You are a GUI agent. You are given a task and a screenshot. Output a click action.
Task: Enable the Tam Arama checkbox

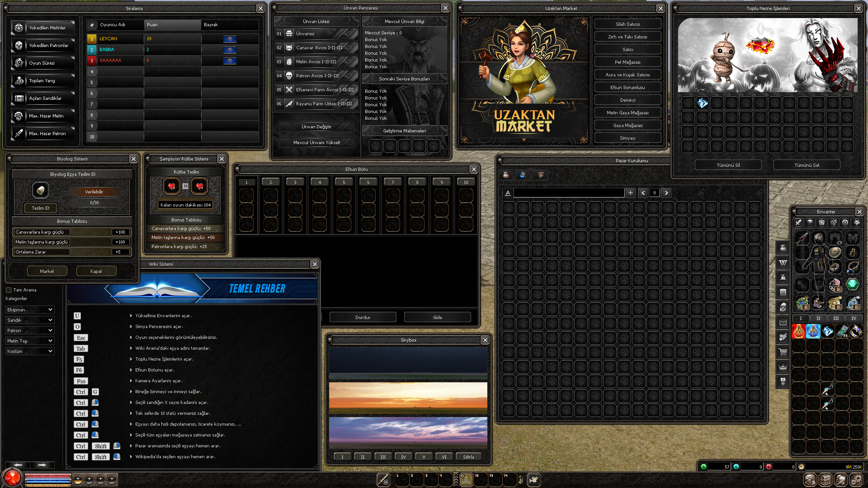coord(9,290)
